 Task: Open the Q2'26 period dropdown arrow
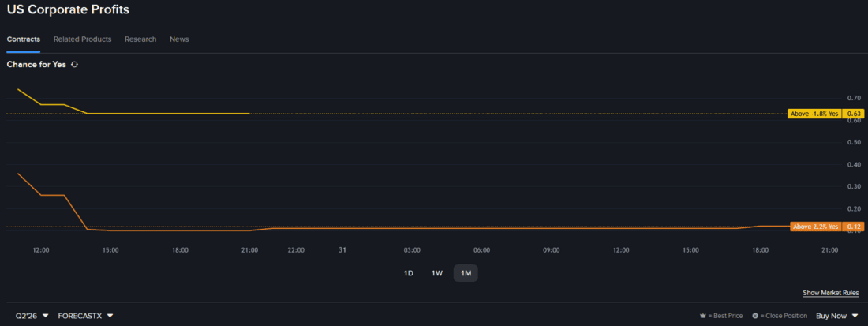coord(46,316)
